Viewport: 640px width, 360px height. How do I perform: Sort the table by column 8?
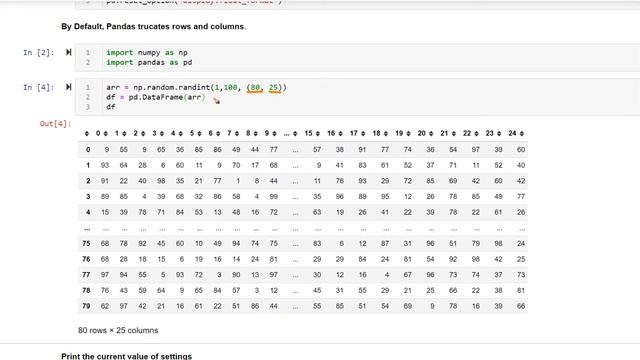(x=256, y=133)
